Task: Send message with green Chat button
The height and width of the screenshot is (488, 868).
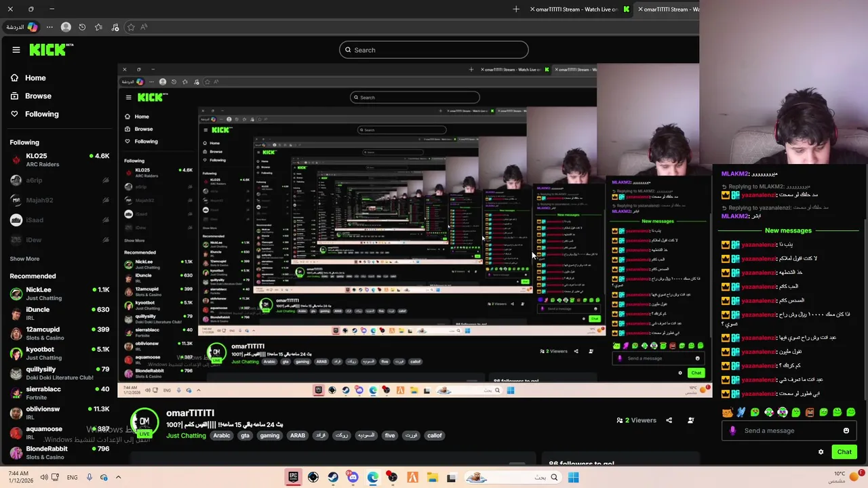Action: (x=844, y=452)
